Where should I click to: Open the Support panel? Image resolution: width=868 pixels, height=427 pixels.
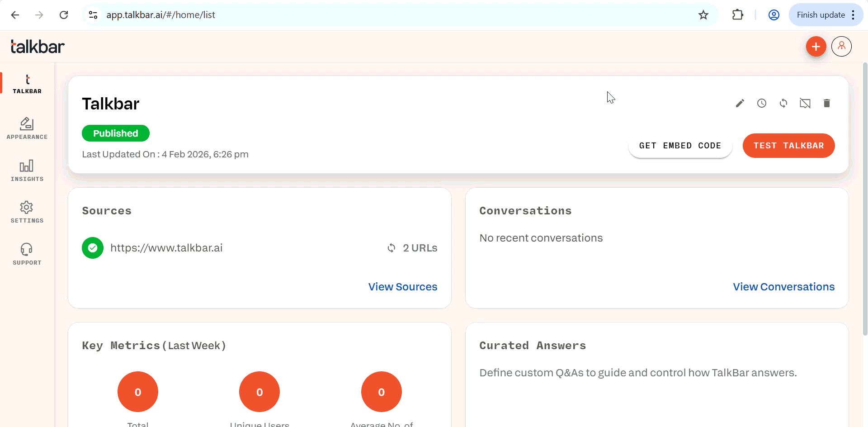pos(27,253)
